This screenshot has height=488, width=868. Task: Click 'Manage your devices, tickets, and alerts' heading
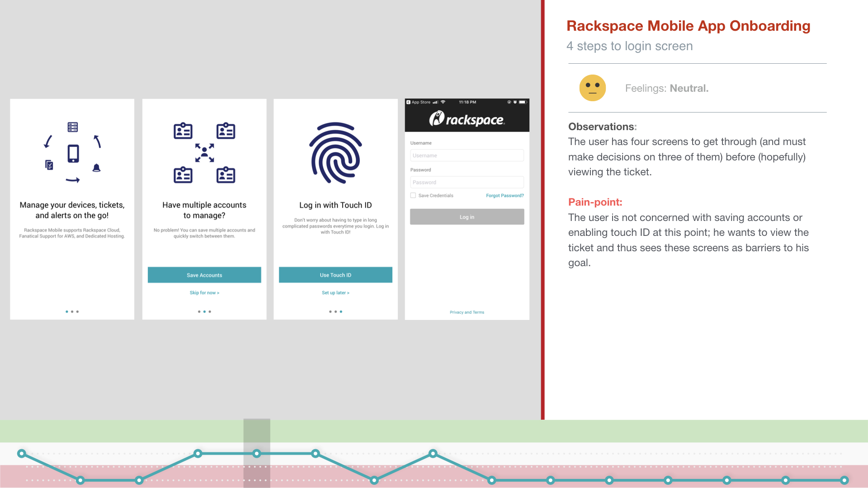72,210
